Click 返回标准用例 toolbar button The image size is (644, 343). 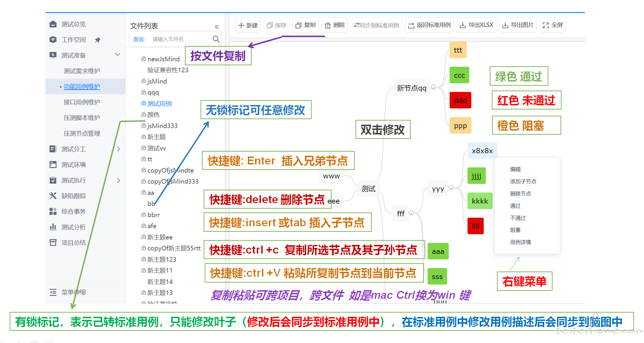point(429,25)
